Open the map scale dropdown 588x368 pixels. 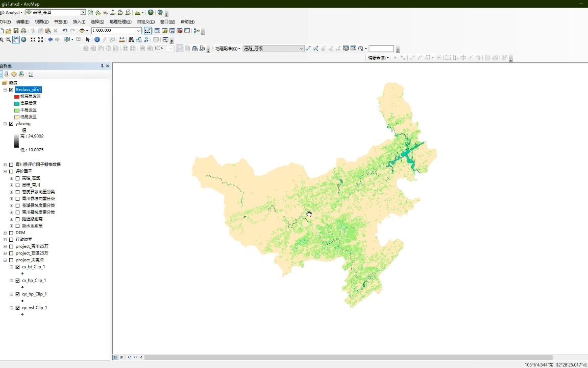pyautogui.click(x=139, y=31)
